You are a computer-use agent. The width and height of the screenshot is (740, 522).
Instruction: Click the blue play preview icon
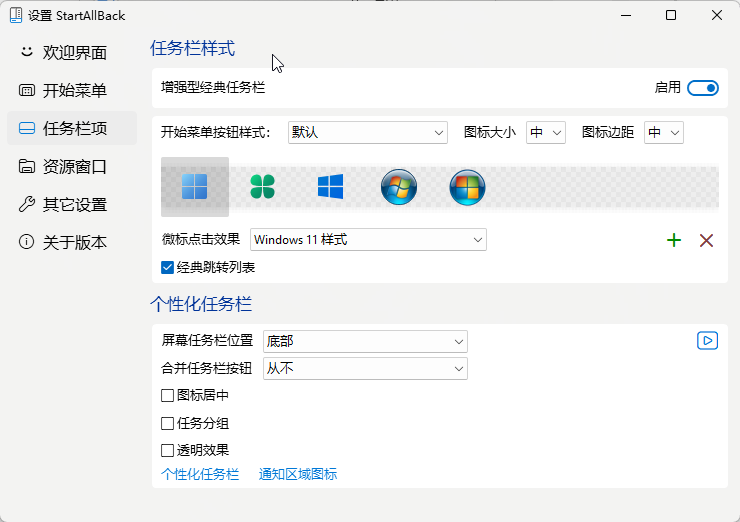click(707, 341)
